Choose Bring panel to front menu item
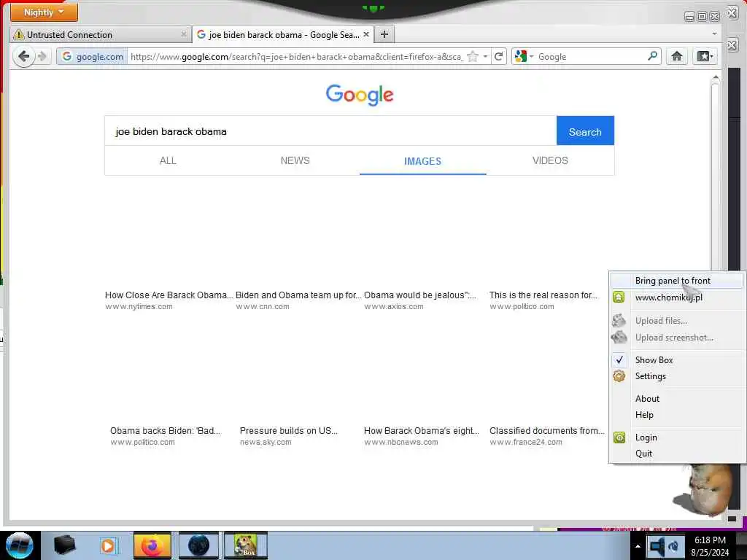The width and height of the screenshot is (747, 560). coord(677,281)
